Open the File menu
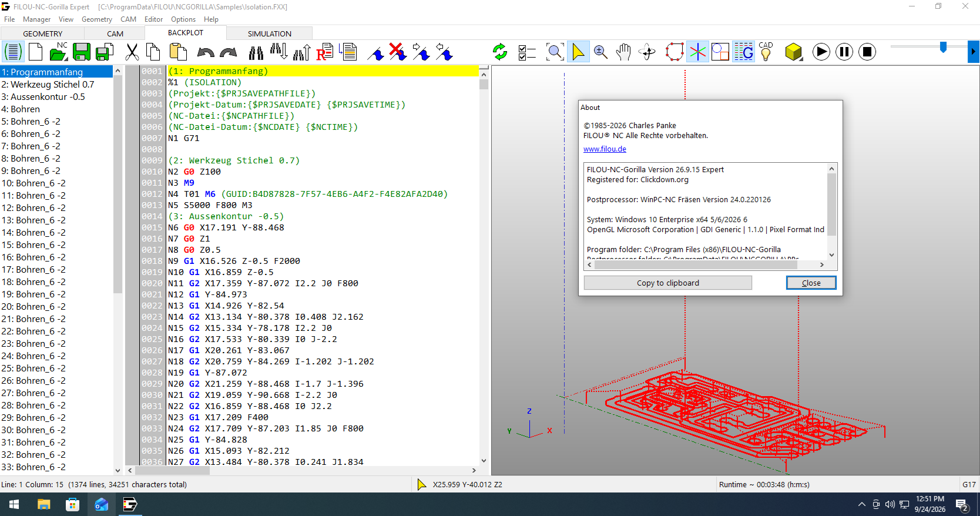The width and height of the screenshot is (980, 516). 9,19
